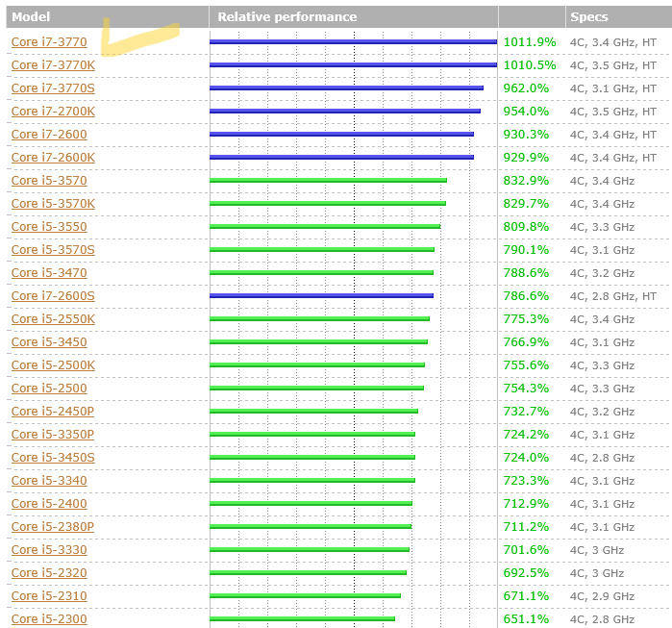672x628 pixels.
Task: Select the Core i5-3550 link
Action: tap(48, 227)
